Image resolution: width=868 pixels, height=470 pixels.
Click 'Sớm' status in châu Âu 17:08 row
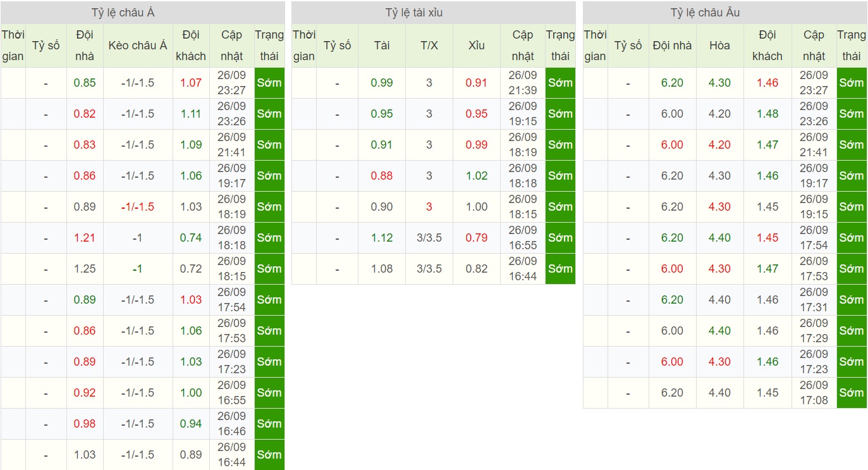852,393
